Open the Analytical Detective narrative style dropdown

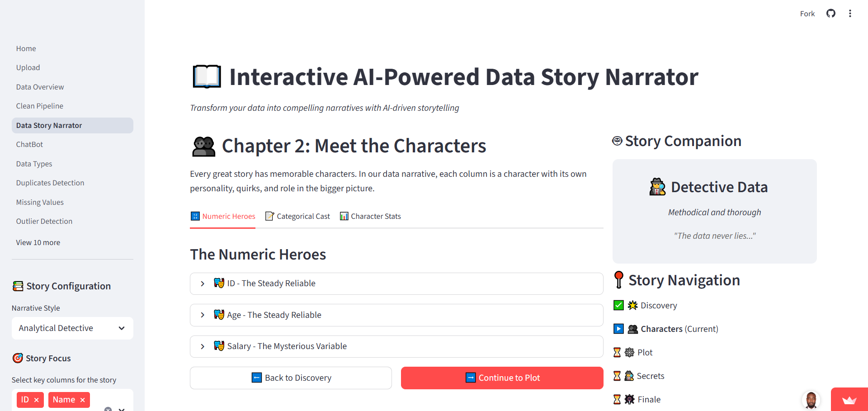pos(72,328)
